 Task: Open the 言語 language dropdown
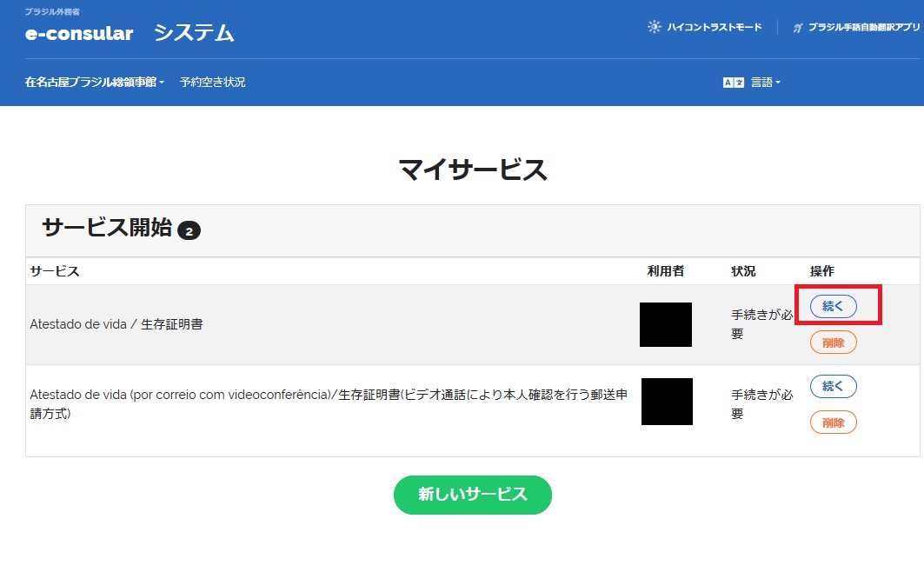point(765,83)
